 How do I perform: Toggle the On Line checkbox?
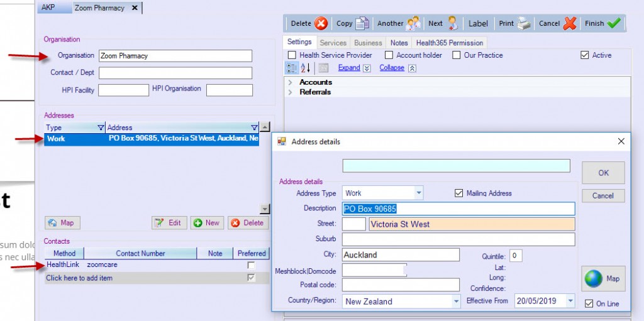[589, 304]
